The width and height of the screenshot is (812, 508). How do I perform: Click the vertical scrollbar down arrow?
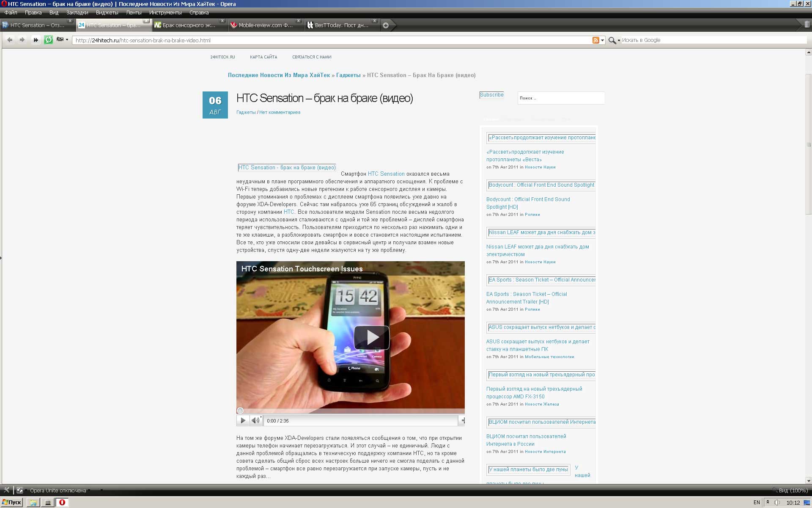click(x=809, y=480)
